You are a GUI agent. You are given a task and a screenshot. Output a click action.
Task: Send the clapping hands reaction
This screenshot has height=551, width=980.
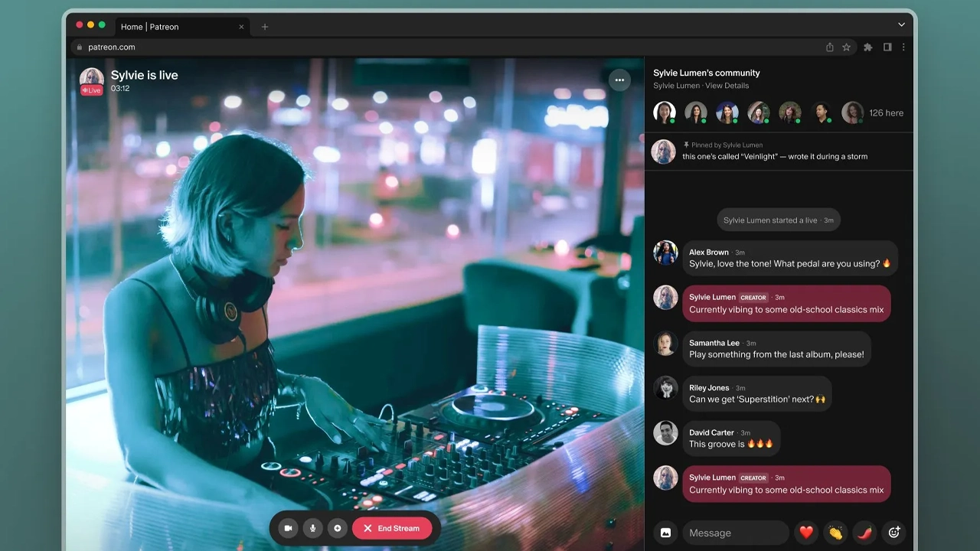[x=835, y=533]
